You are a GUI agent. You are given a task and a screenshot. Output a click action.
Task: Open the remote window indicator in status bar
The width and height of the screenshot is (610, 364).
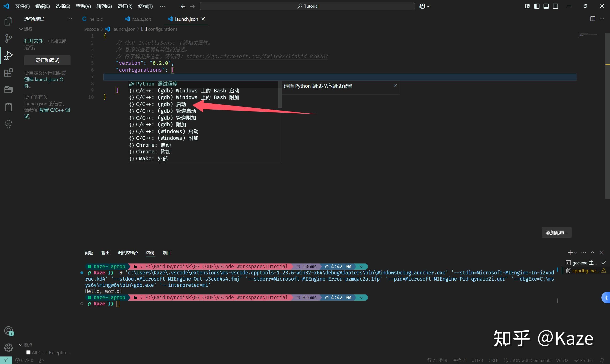tap(6, 360)
